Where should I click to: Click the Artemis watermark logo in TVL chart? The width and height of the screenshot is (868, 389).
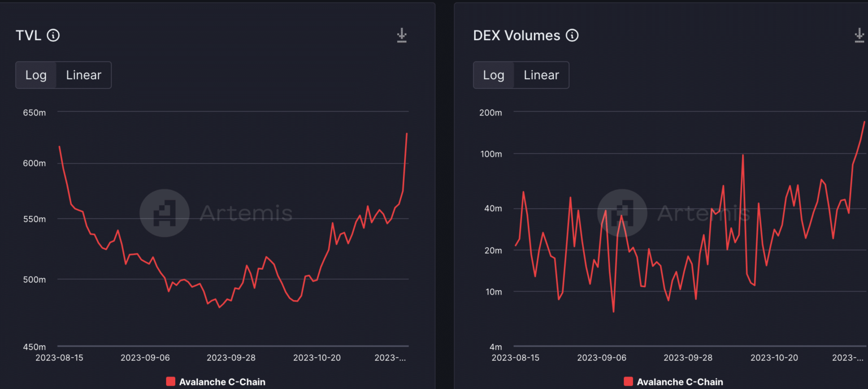pyautogui.click(x=164, y=213)
